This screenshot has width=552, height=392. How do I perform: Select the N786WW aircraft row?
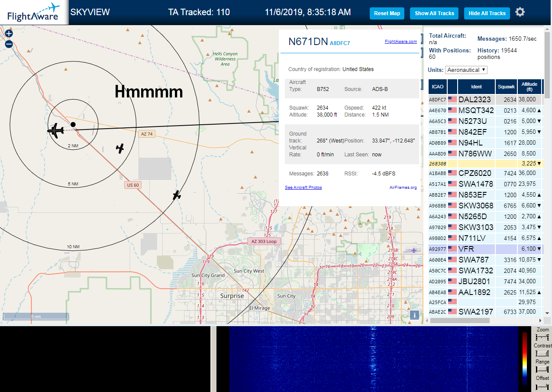tap(485, 153)
